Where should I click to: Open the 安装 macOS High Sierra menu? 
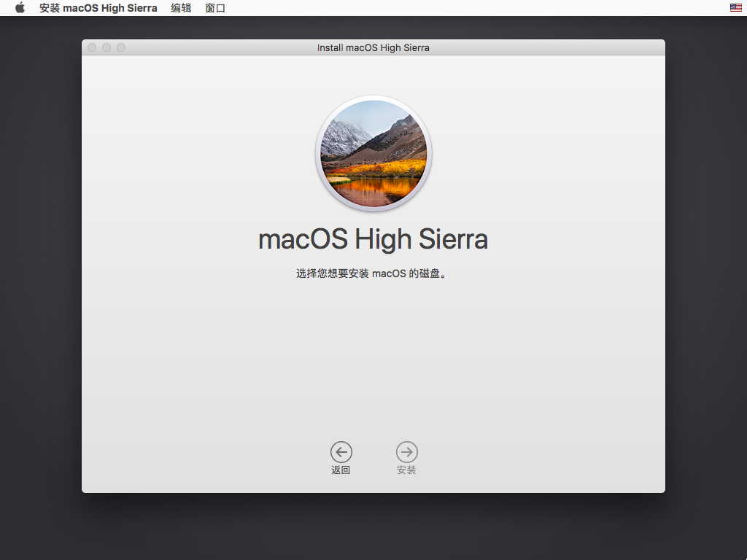pos(98,8)
